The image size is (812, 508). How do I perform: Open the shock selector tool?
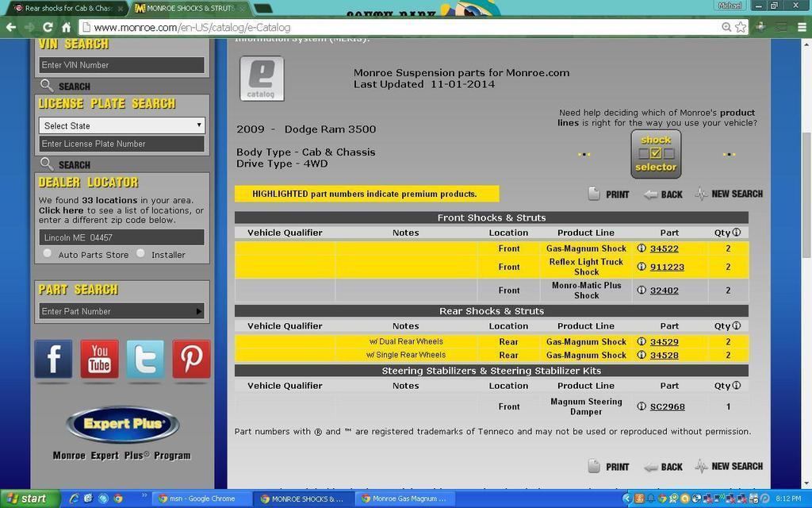click(x=656, y=154)
